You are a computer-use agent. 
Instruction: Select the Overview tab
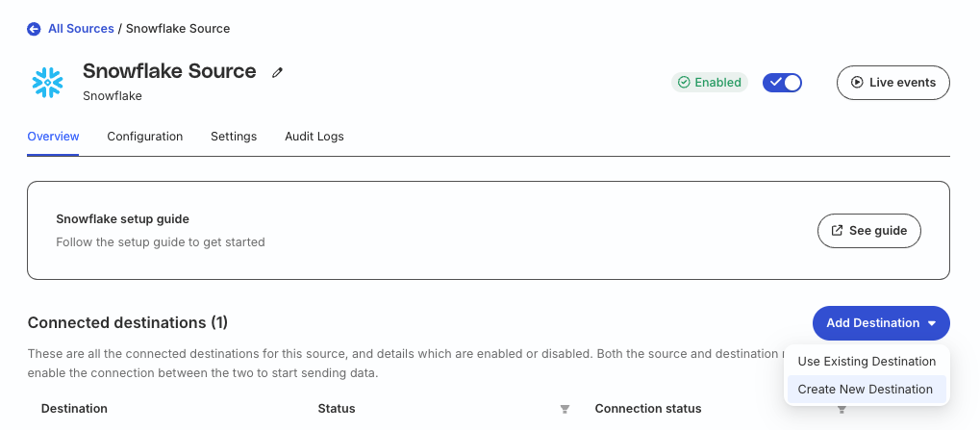coord(53,137)
